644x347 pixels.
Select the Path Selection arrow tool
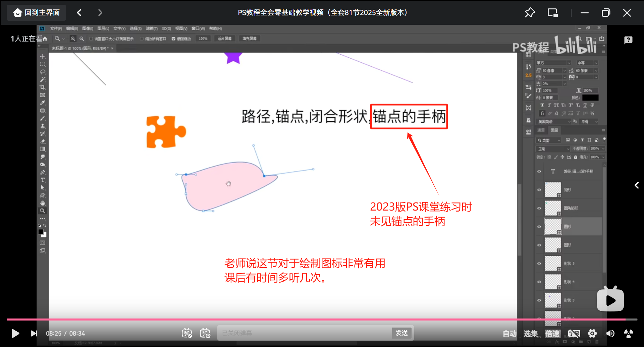pos(43,188)
